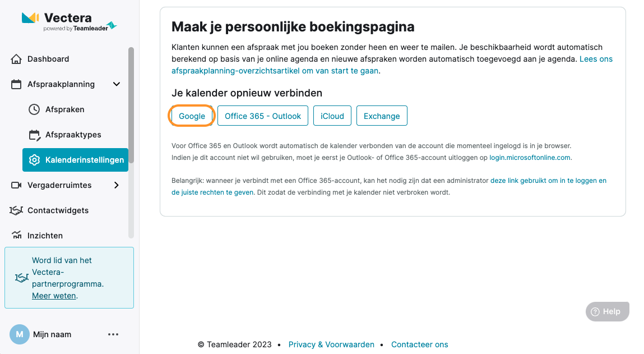The height and width of the screenshot is (354, 644).
Task: Click the Afspraakplanning calendar icon
Action: click(x=16, y=84)
